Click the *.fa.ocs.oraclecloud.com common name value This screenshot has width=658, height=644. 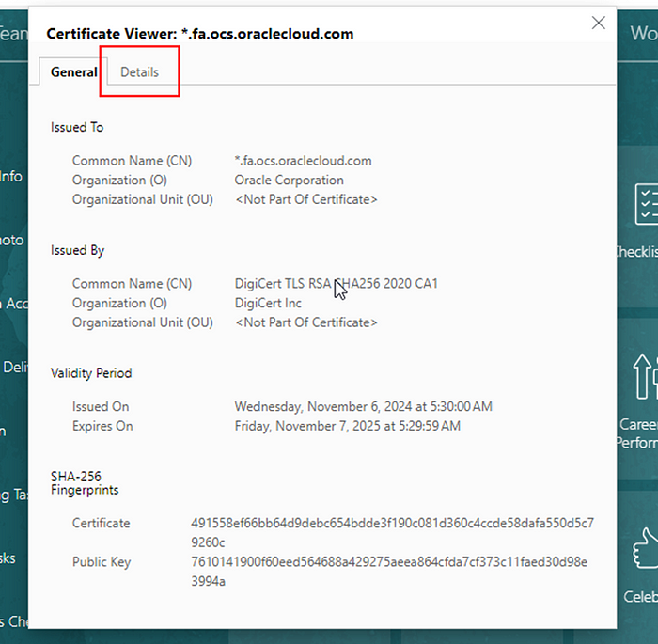[x=303, y=161]
